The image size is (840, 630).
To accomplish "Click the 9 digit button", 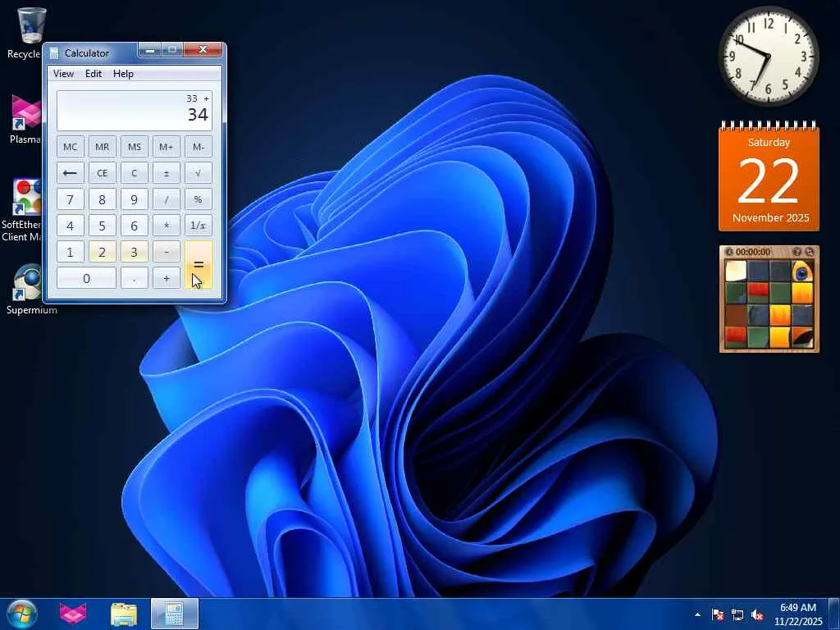I will [x=135, y=199].
